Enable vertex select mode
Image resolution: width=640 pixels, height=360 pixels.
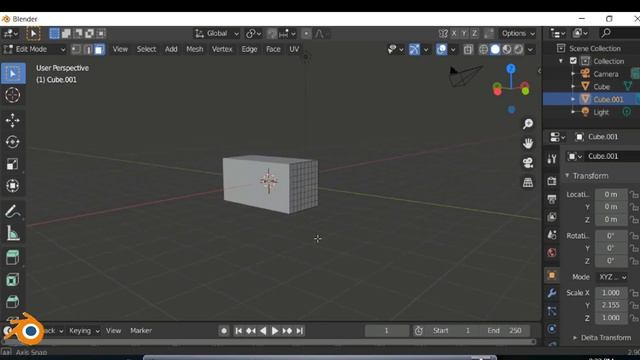click(76, 49)
